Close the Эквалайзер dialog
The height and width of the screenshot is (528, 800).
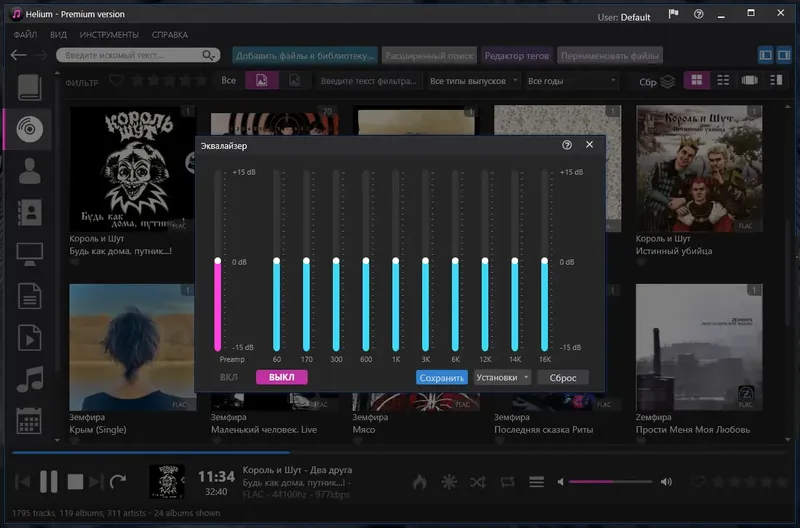click(x=589, y=144)
